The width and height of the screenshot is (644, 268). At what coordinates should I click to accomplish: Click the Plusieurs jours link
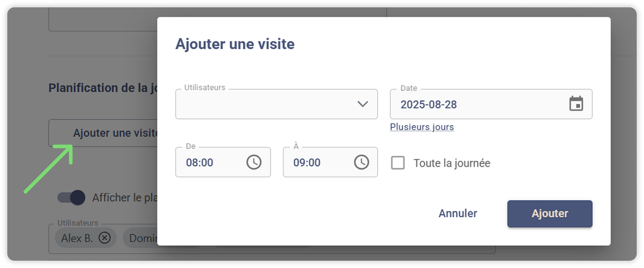tap(422, 127)
